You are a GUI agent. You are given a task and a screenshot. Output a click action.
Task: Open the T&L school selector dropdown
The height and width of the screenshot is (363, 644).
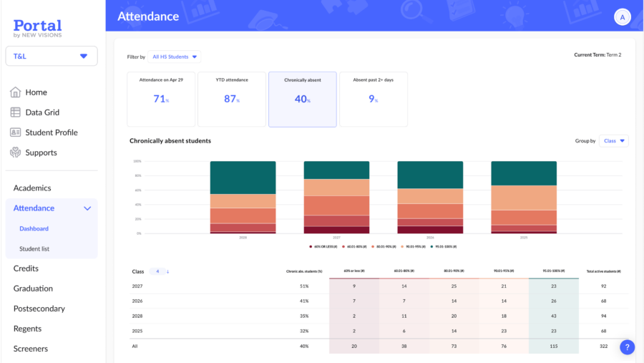[x=52, y=56]
